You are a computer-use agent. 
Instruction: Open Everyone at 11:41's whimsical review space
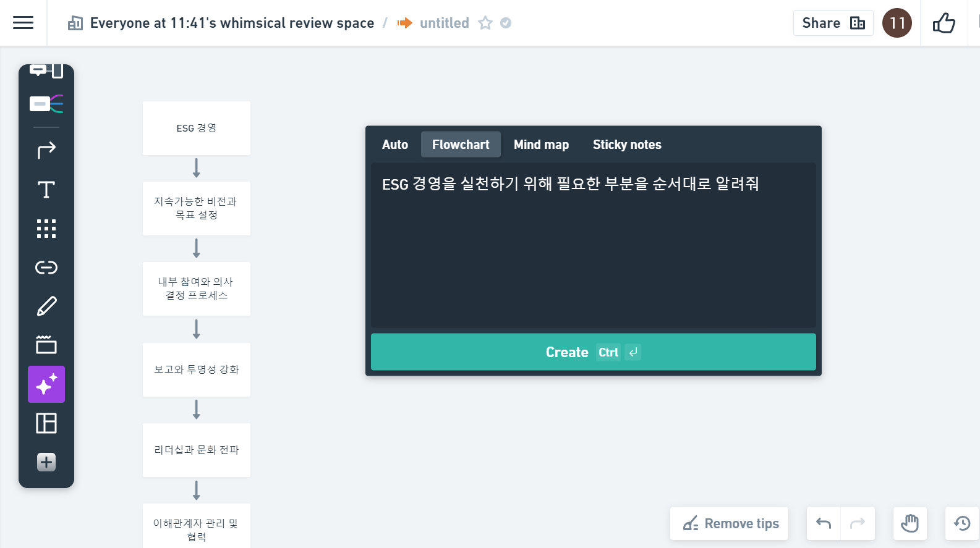(232, 23)
